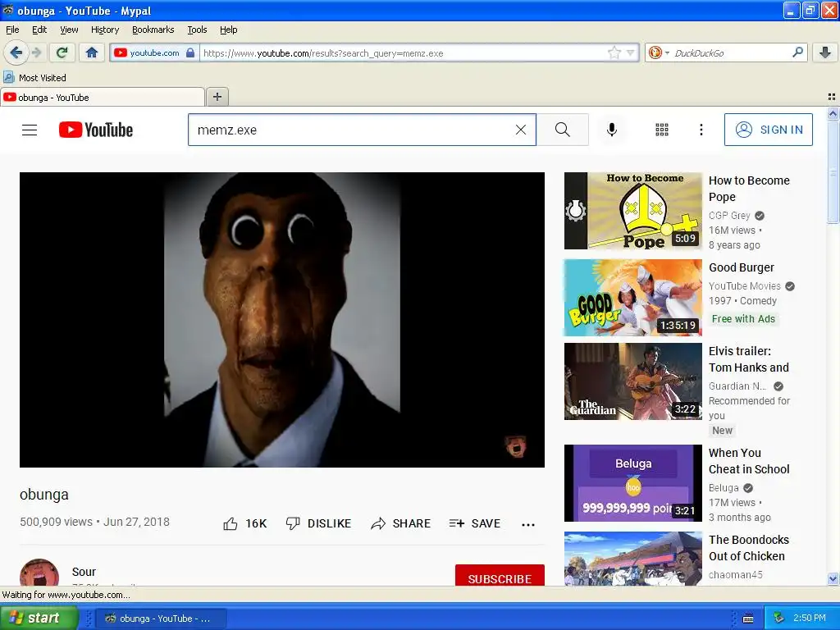Image resolution: width=840 pixels, height=630 pixels.
Task: Open the Most Visited bookmarks folder
Action: pyautogui.click(x=34, y=78)
